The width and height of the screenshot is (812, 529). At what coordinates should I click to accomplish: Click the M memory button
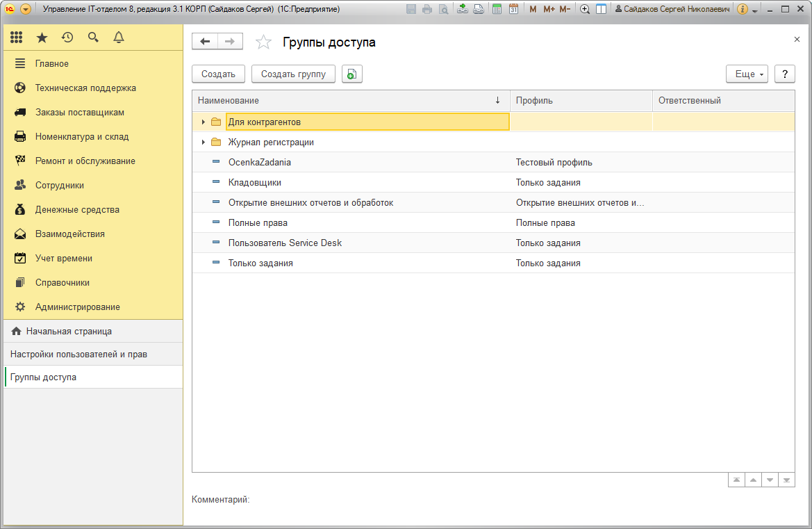[x=533, y=9]
